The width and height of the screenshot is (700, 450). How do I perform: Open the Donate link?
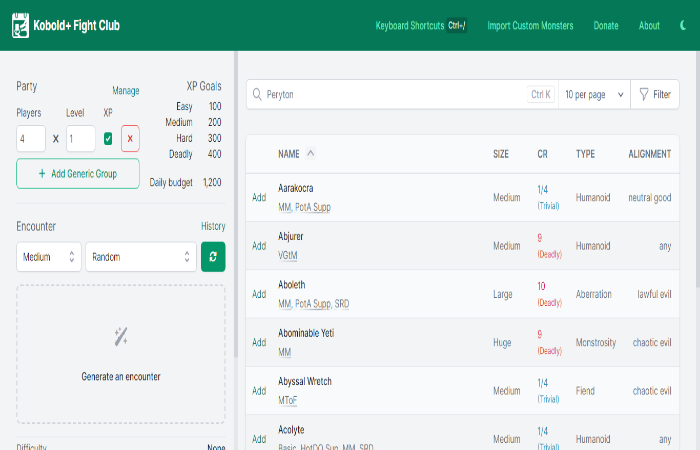click(606, 25)
